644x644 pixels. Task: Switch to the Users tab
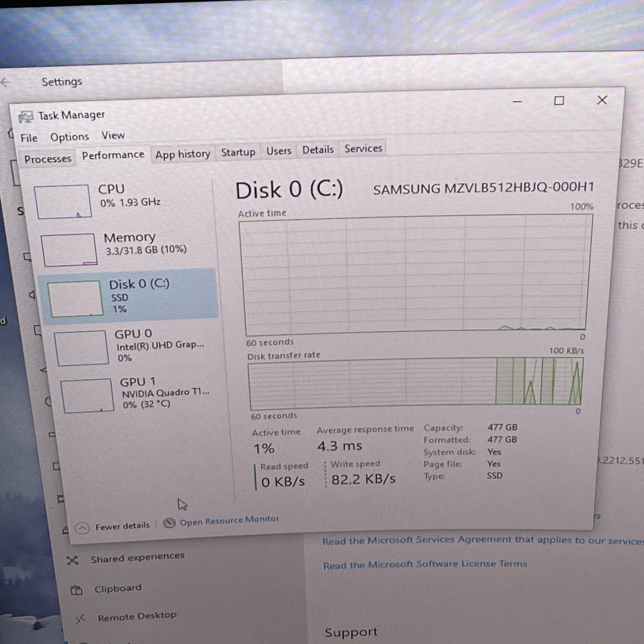click(279, 151)
